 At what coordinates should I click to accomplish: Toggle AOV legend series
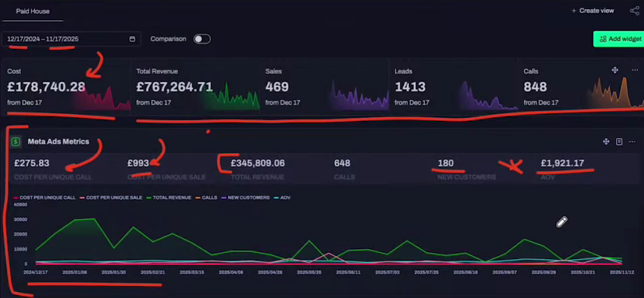(282, 197)
